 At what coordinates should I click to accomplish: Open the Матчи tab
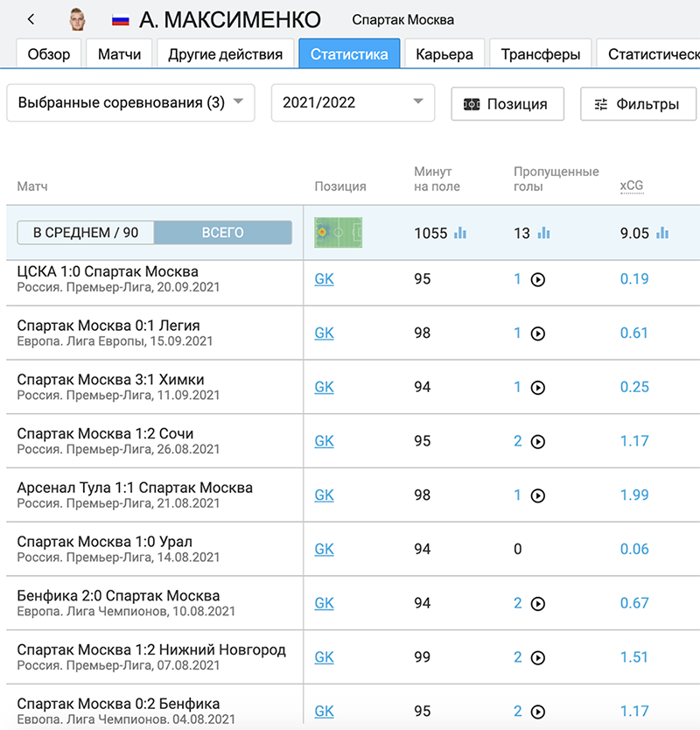(x=119, y=54)
